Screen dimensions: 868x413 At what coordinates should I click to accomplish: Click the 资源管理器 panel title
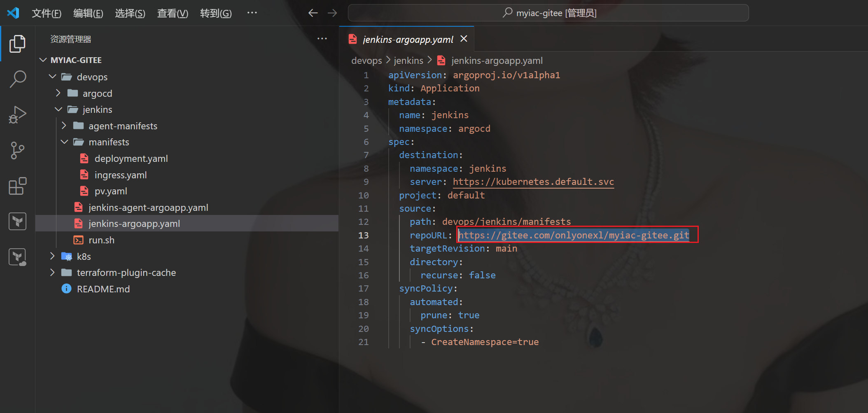point(70,39)
